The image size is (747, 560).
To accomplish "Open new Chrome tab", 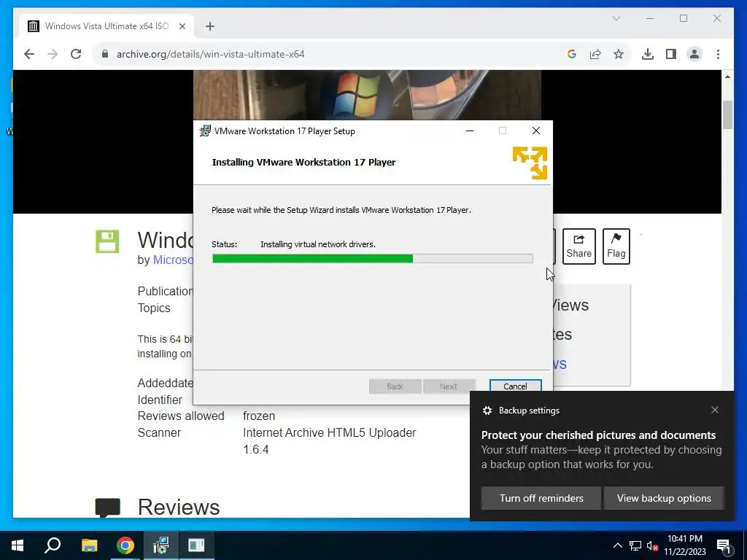I will click(210, 26).
